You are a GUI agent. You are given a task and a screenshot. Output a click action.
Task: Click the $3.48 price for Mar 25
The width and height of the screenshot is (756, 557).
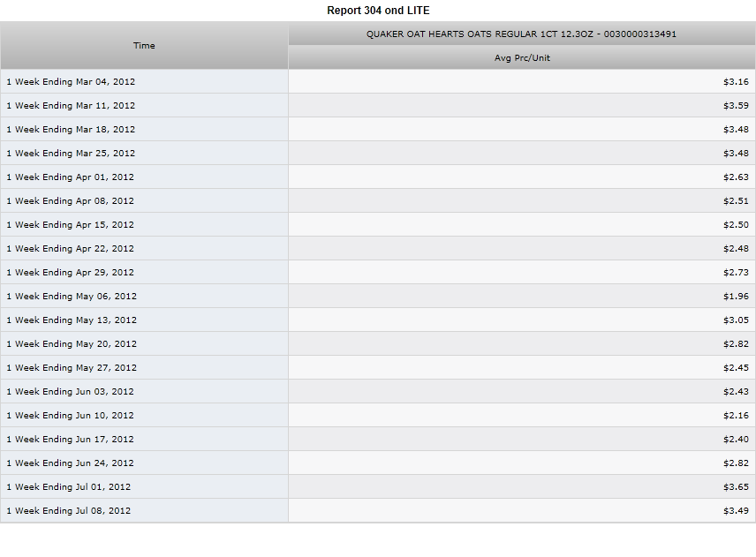(736, 154)
